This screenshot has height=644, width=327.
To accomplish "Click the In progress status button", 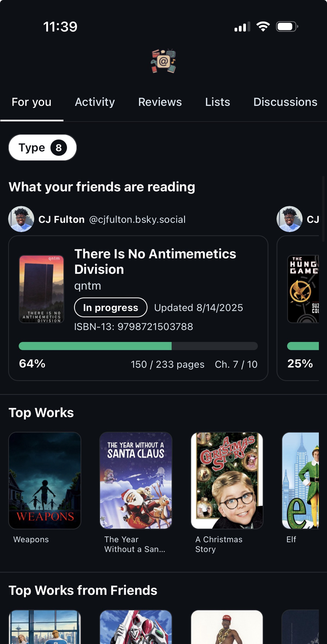I will [x=111, y=308].
